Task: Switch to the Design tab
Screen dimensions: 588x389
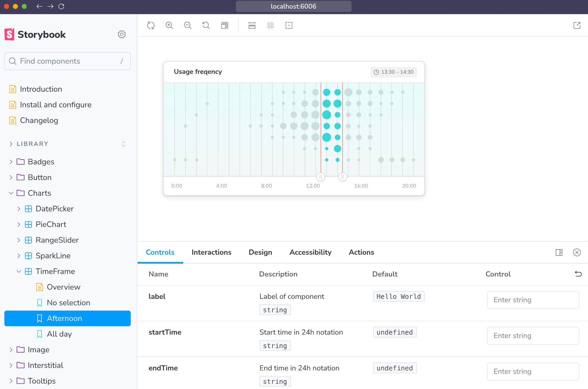Action: coord(261,252)
